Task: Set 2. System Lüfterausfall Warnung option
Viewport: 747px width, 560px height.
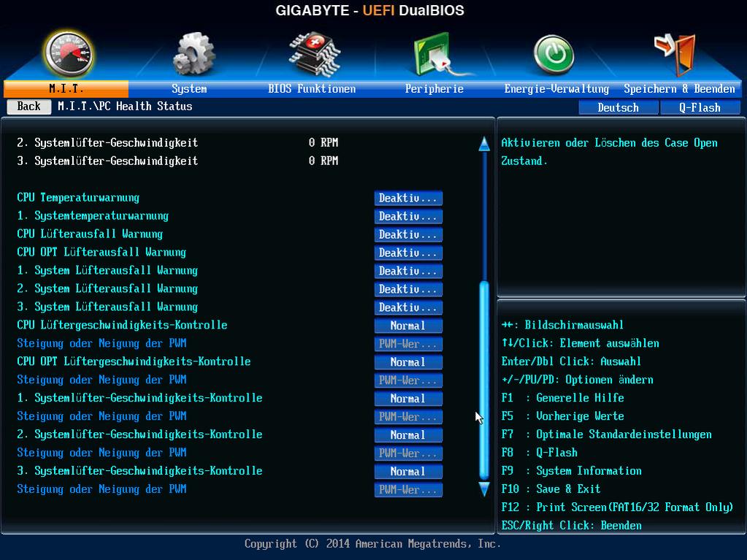Action: click(x=408, y=289)
